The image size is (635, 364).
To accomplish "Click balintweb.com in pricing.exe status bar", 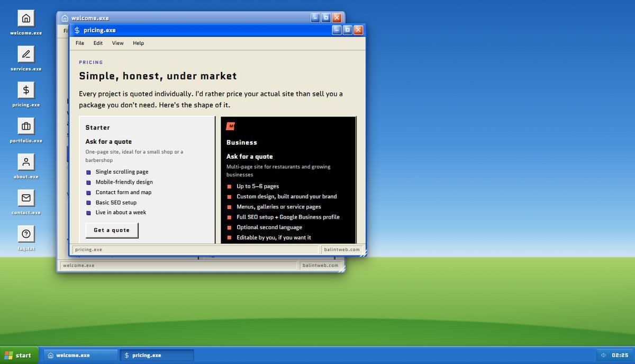I will click(x=342, y=249).
